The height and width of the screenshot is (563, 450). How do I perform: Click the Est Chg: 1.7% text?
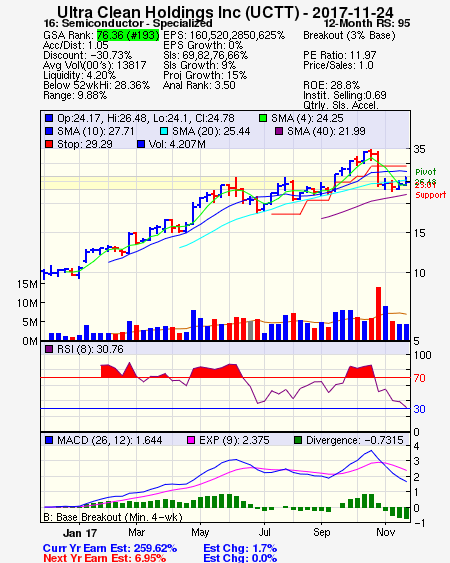click(x=240, y=548)
